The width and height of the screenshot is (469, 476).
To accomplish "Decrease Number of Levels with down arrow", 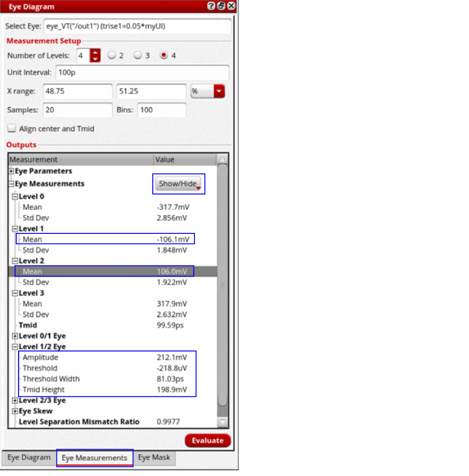I will pyautogui.click(x=95, y=59).
